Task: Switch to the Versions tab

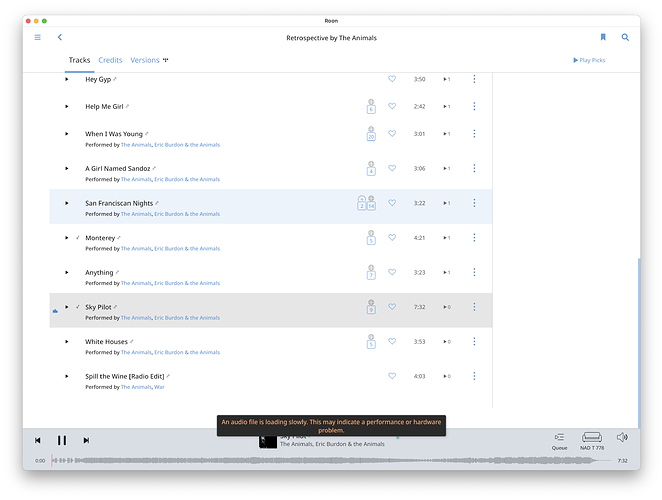Action: (145, 60)
